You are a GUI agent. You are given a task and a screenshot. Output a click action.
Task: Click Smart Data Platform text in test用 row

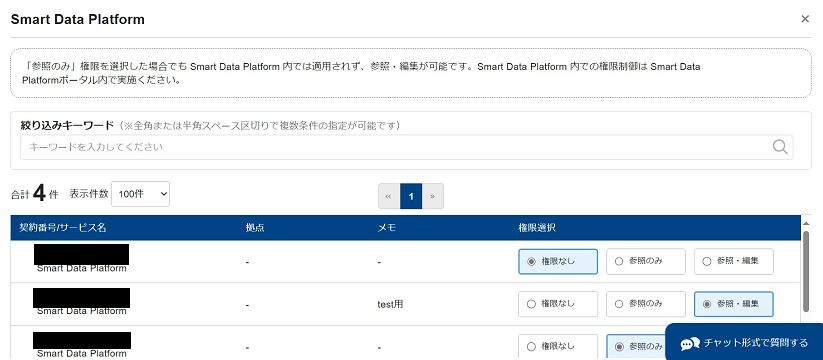coord(82,311)
